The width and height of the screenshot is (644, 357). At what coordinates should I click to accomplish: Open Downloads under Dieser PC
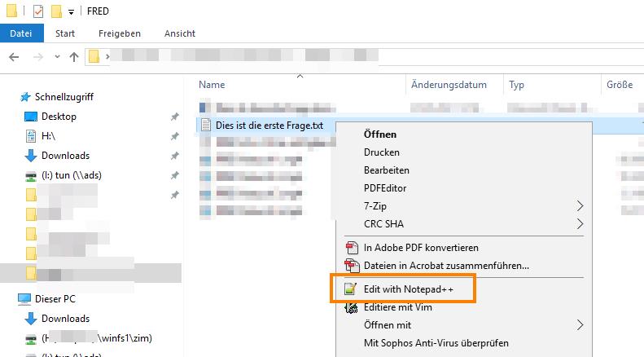coord(65,319)
